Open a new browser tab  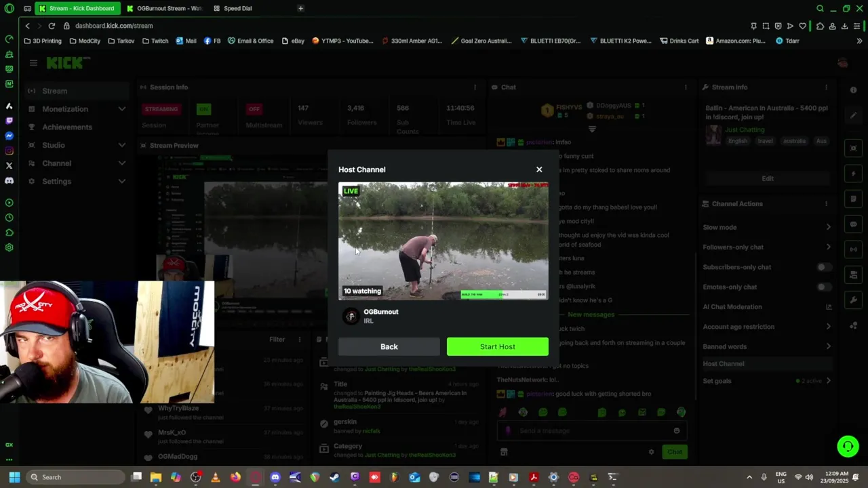(x=300, y=8)
